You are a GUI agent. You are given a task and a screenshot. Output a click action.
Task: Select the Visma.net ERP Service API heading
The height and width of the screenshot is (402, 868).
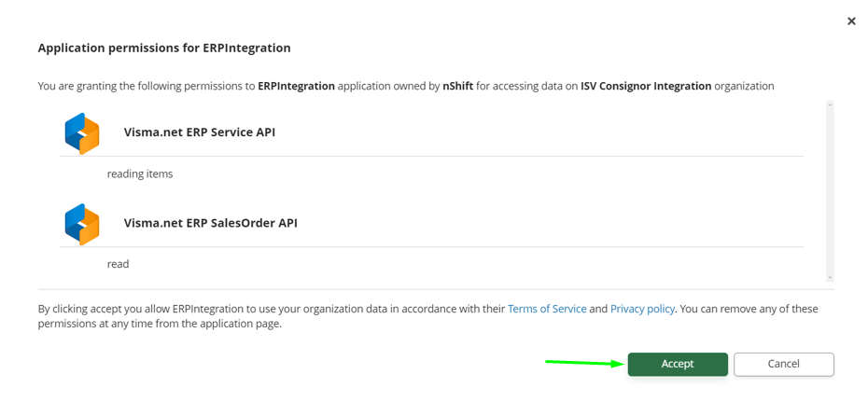(x=199, y=132)
